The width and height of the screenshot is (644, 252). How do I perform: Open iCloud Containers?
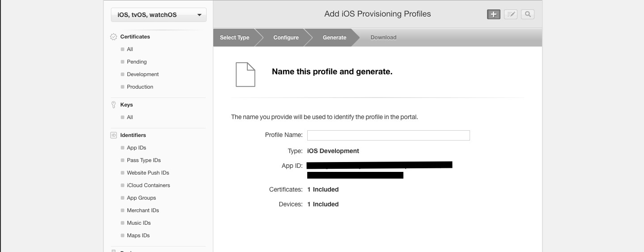click(148, 185)
